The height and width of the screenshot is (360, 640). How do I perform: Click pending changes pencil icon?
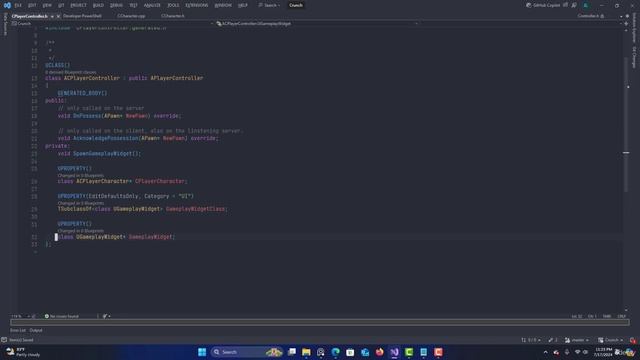[x=553, y=340]
